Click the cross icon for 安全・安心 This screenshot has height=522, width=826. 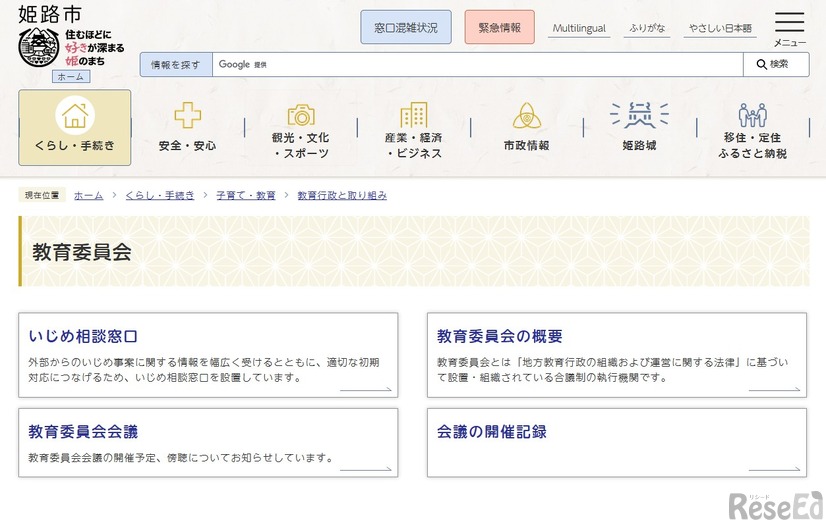pyautogui.click(x=188, y=115)
